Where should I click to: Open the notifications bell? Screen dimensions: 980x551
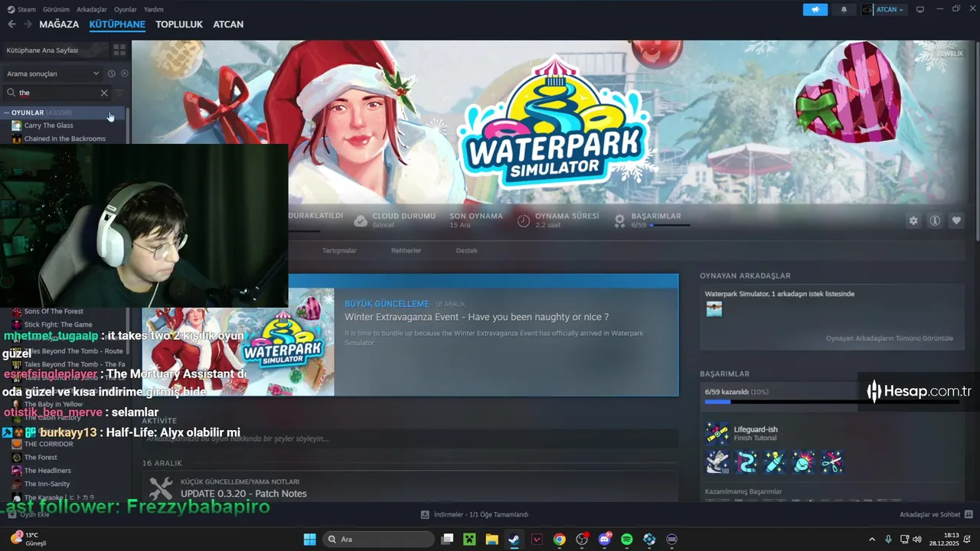click(844, 9)
